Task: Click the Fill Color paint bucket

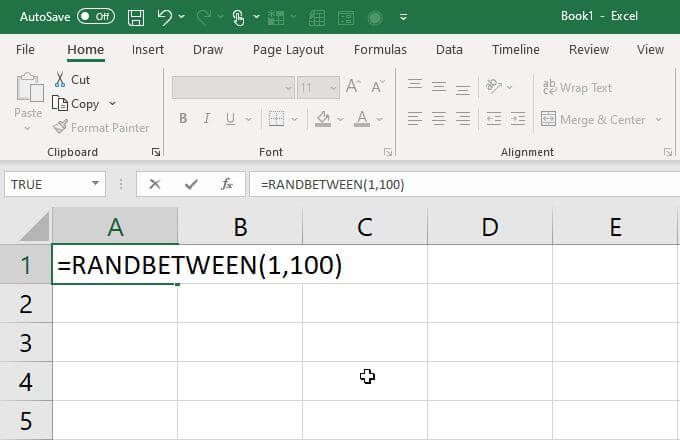Action: point(323,119)
